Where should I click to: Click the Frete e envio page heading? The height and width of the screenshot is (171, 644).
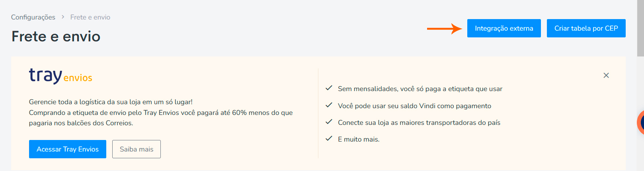coord(56,36)
